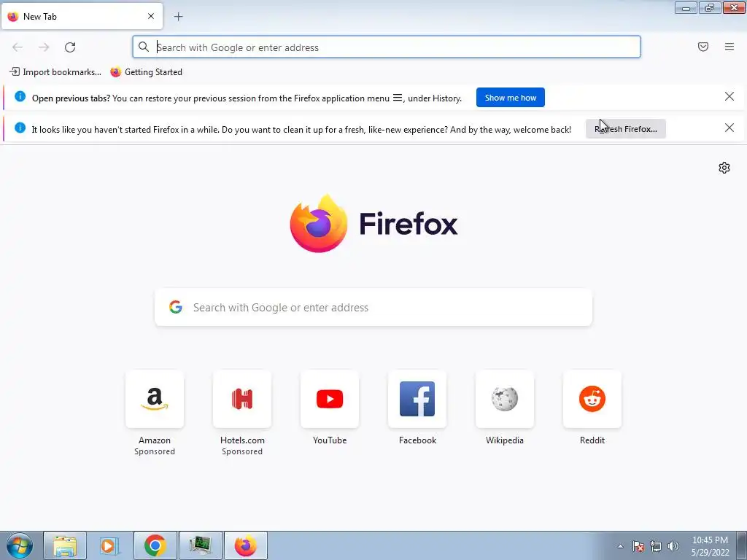Select the New Tab tab
Image resolution: width=747 pixels, height=560 pixels.
[82, 16]
